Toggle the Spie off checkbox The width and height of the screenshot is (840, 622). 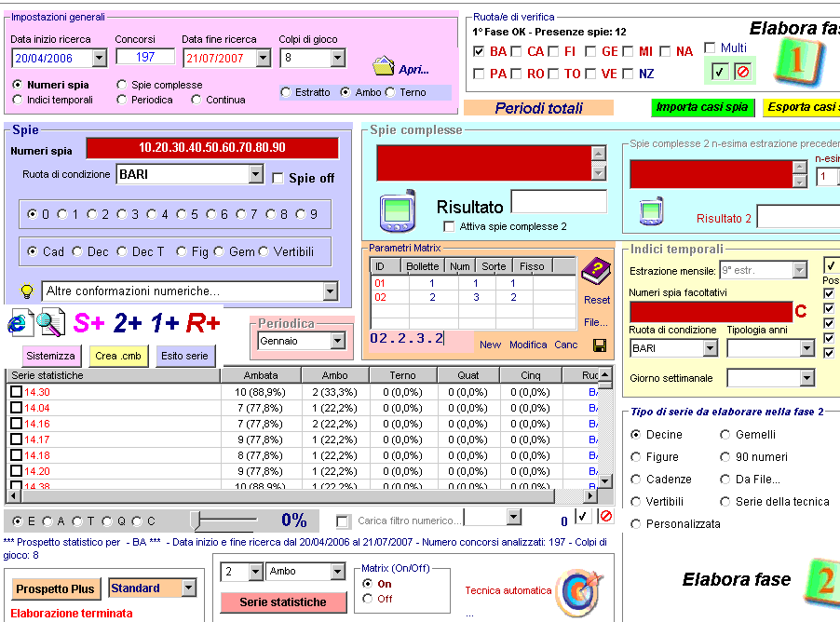[x=278, y=178]
